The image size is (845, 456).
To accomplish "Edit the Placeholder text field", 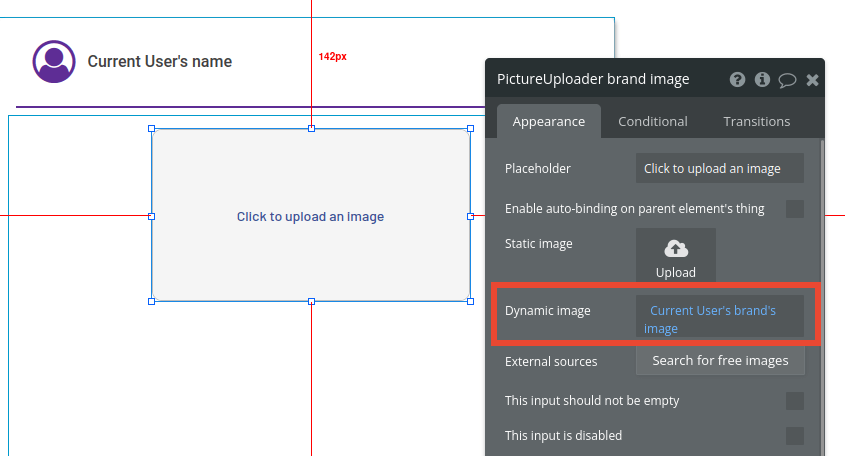I will point(719,168).
